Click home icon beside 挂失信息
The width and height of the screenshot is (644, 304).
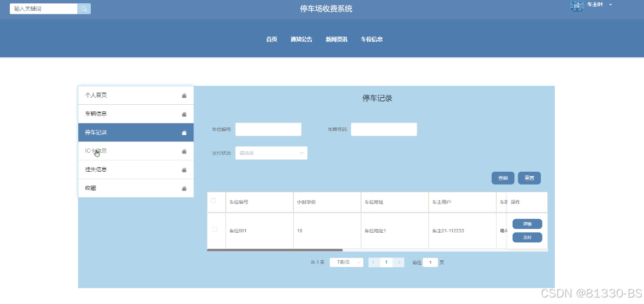[184, 170]
